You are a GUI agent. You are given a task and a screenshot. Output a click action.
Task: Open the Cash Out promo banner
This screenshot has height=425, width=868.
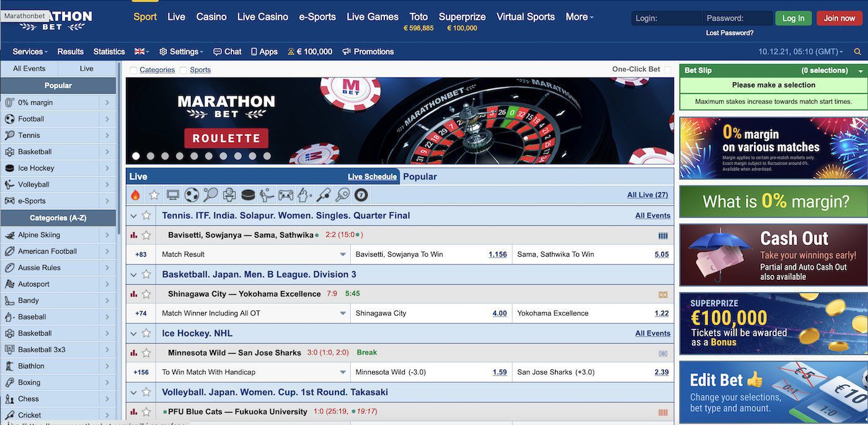pos(773,254)
